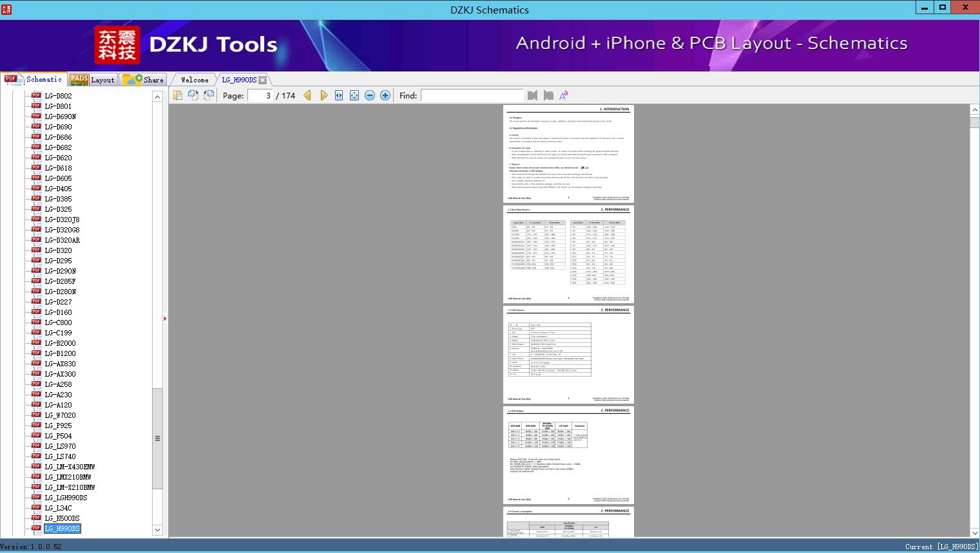
Task: Close the LG_H990DS tab
Action: (x=263, y=80)
